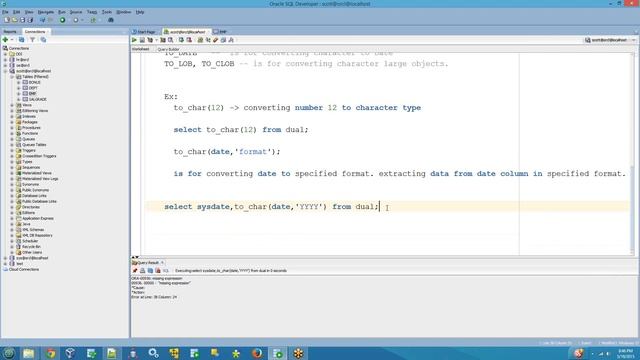Switch to the Query Builder tab
The image size is (640, 360).
point(168,49)
